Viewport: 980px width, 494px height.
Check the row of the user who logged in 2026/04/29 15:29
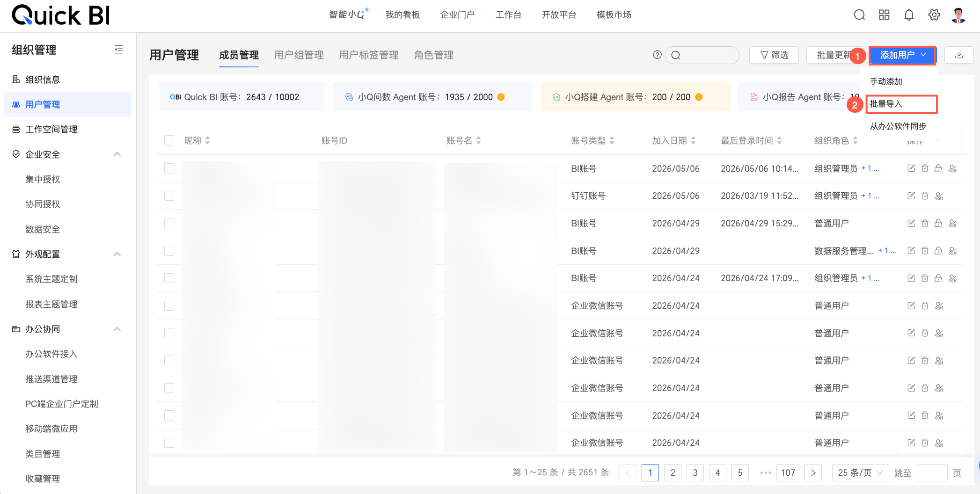169,223
